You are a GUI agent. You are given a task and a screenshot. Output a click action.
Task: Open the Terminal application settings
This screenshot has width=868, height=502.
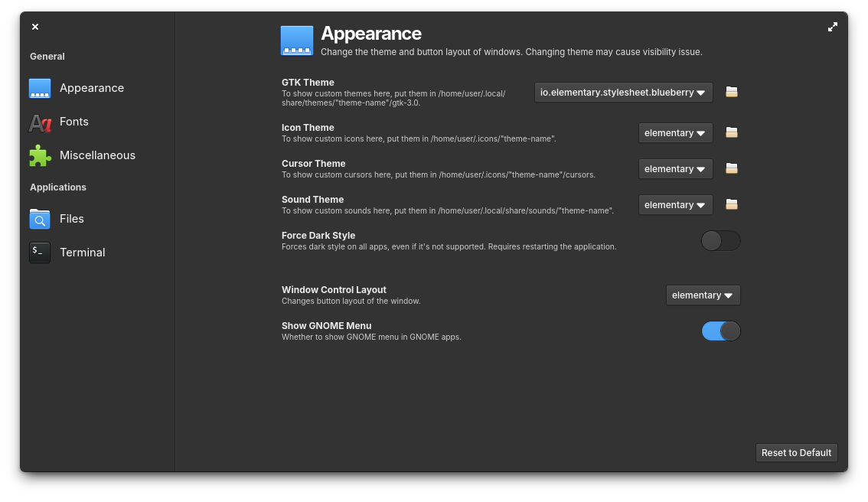(x=98, y=253)
